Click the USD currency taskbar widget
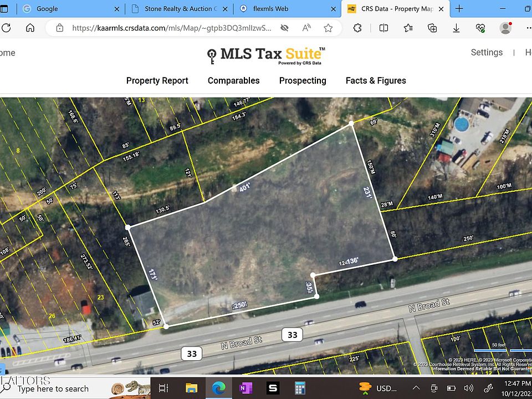The height and width of the screenshot is (399, 532). point(378,388)
